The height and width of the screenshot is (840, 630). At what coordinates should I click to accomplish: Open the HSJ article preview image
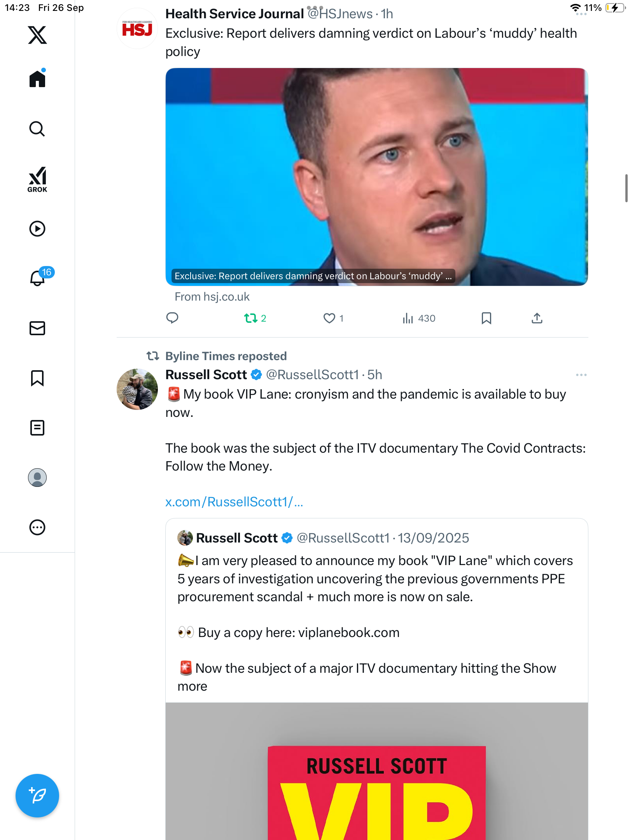coord(376,177)
